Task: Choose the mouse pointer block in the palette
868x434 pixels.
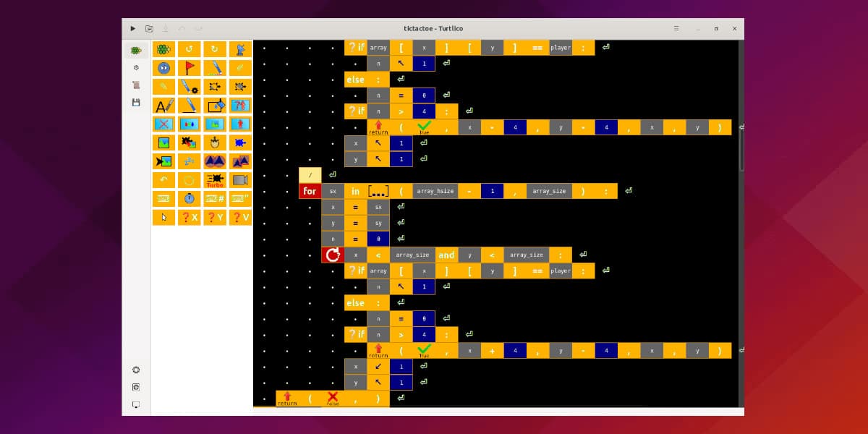Action: 164,217
